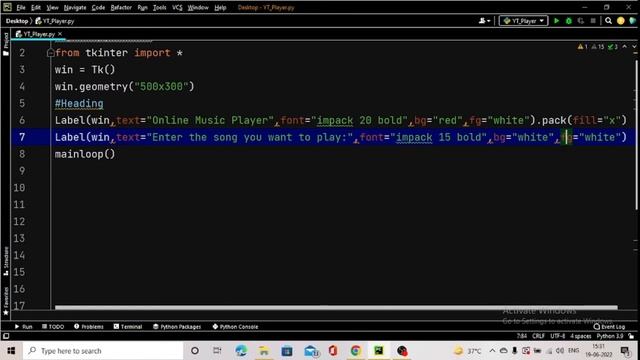Screen dimensions: 640x360
Task: Click the horizontal editor scrollbar
Action: click(336, 307)
